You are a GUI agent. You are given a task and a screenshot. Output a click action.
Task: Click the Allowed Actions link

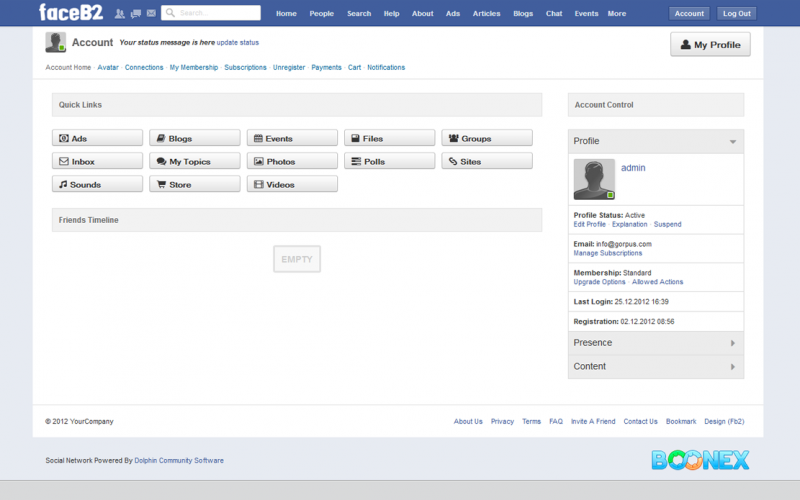(x=657, y=282)
